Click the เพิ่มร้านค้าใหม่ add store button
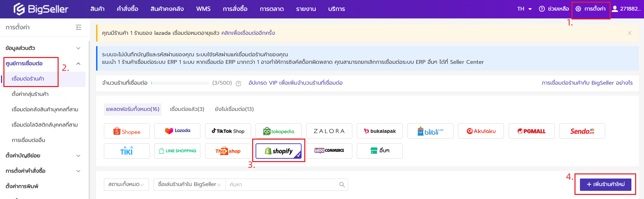The image size is (644, 199). pyautogui.click(x=605, y=185)
